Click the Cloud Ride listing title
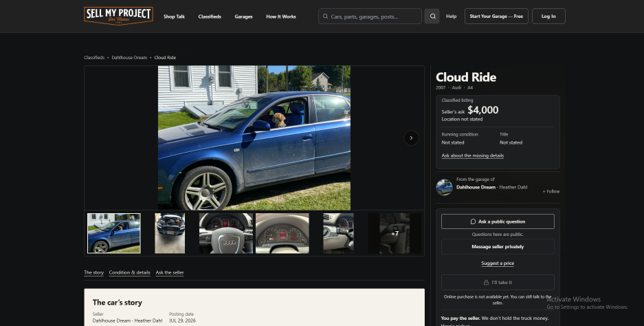The height and width of the screenshot is (326, 644). point(466,77)
